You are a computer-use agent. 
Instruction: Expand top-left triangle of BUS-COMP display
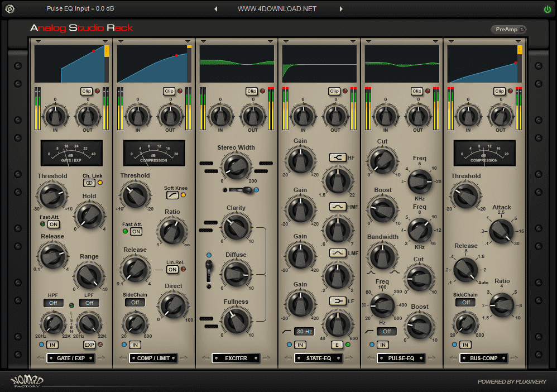[x=451, y=41]
